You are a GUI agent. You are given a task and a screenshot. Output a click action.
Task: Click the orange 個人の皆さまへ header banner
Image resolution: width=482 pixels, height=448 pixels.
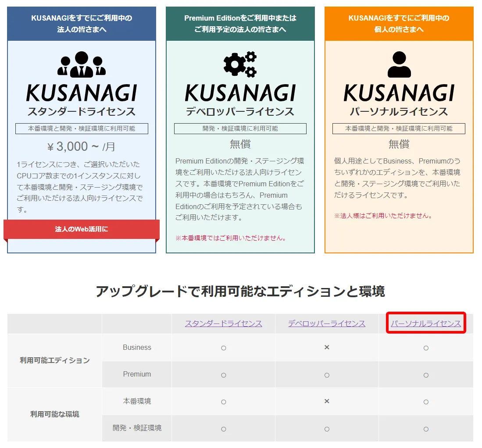(399, 24)
